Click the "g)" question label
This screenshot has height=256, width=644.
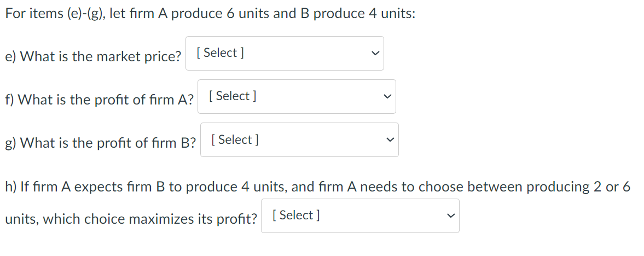(11, 143)
